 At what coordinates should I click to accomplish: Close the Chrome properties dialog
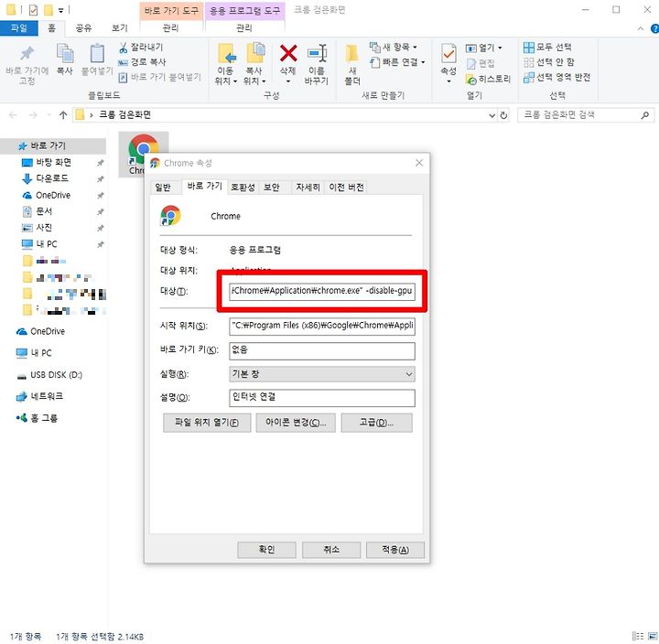[419, 163]
